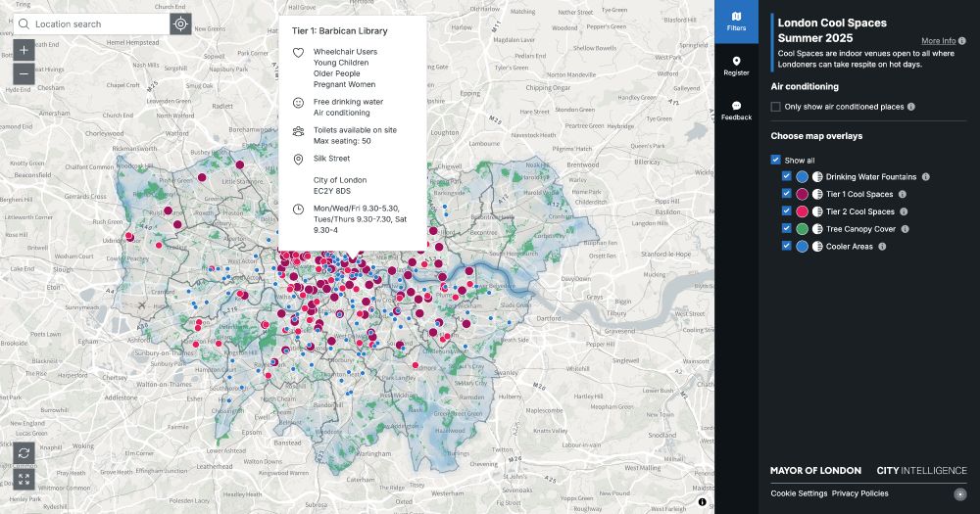Click the Free drinking water text
This screenshot has height=514, width=980.
coord(348,102)
